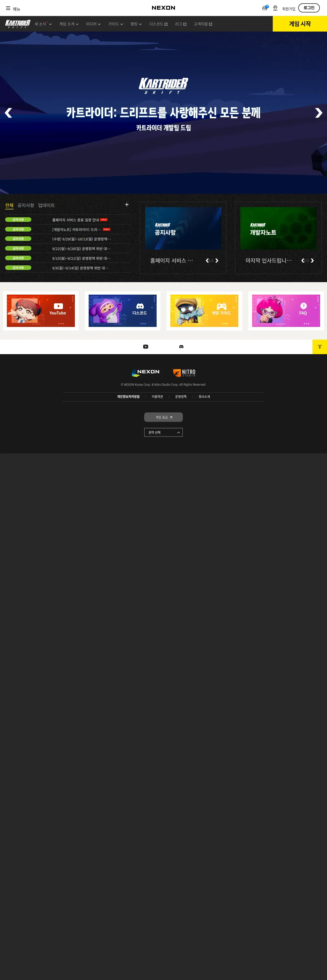Open 개인정보처리방침 footer link

[128, 397]
